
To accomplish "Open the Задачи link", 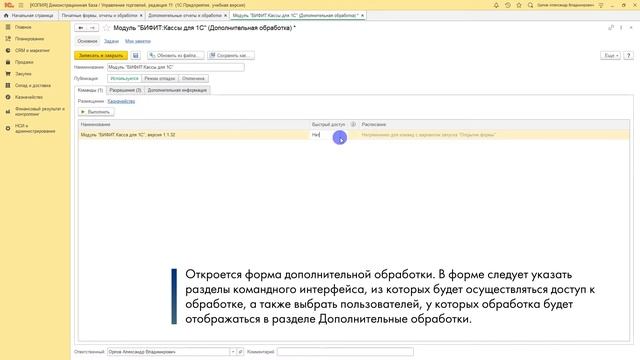I will (x=111, y=41).
